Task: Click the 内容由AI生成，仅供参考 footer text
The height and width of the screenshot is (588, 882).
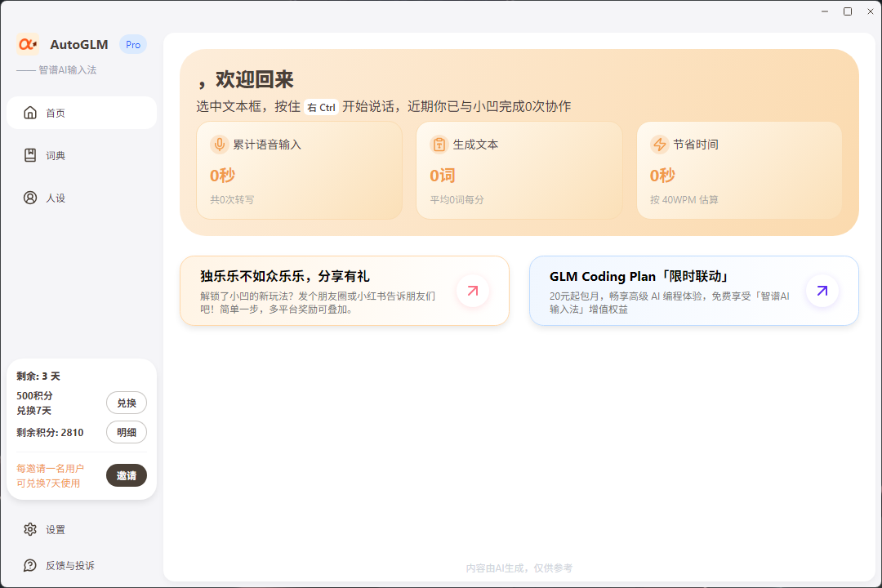Action: (519, 568)
